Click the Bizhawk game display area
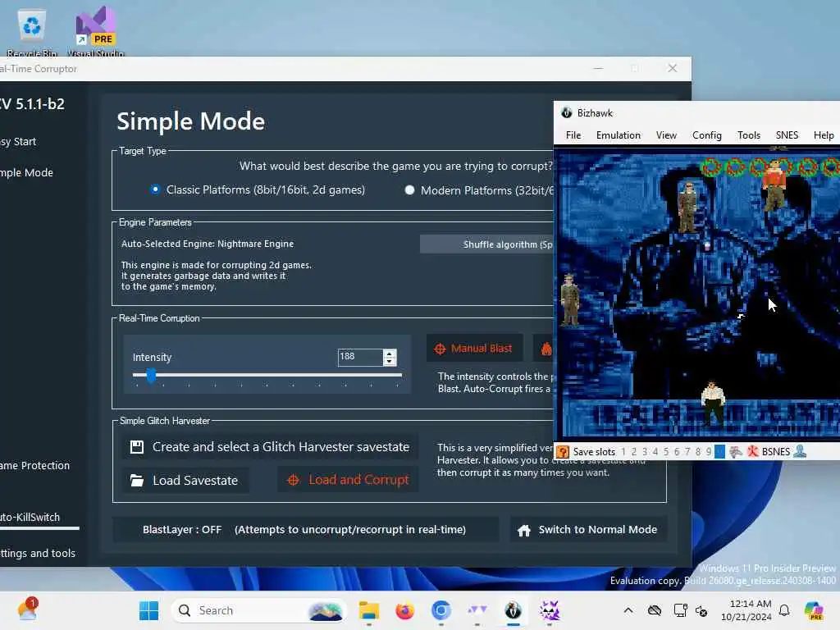840x630 pixels. pyautogui.click(x=697, y=294)
